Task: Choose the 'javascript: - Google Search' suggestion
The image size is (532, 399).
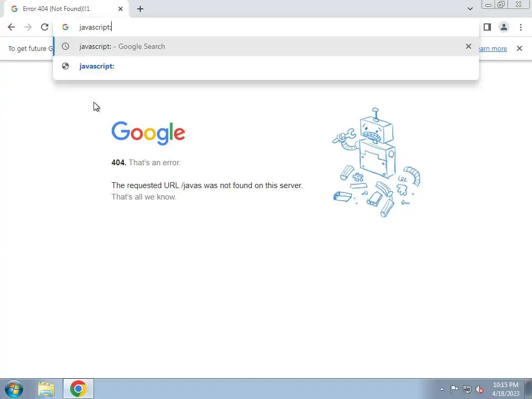Action: (x=266, y=46)
